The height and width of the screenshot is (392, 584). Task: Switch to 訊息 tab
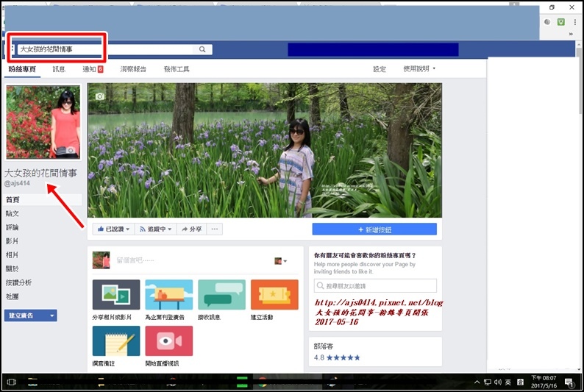pyautogui.click(x=59, y=69)
